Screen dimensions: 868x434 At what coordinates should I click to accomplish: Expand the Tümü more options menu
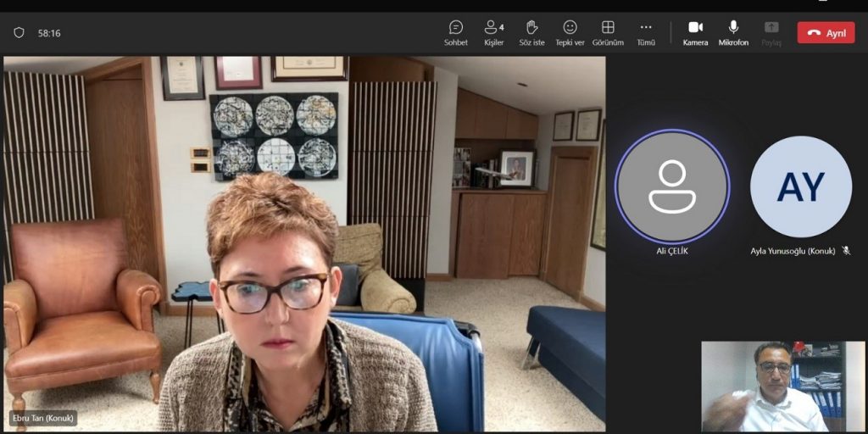click(x=646, y=32)
